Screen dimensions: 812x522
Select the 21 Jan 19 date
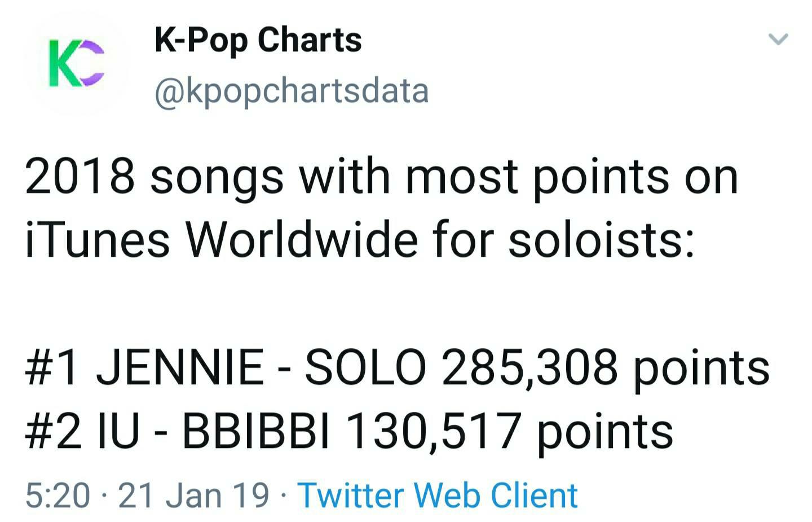coord(193,495)
